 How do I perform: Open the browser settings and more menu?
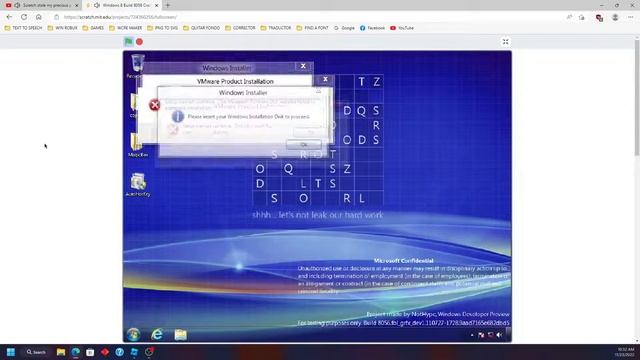pos(631,17)
